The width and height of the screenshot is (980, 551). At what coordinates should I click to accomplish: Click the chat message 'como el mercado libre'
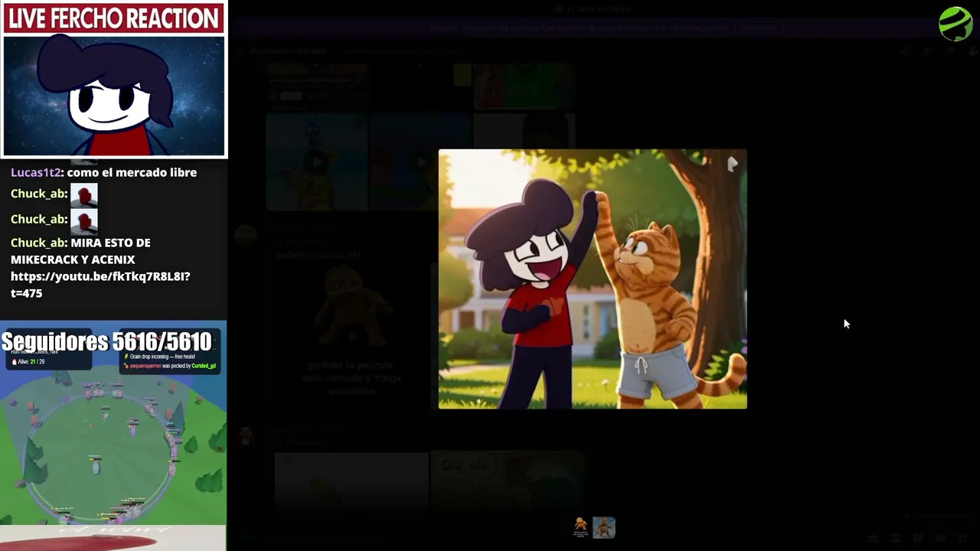132,173
